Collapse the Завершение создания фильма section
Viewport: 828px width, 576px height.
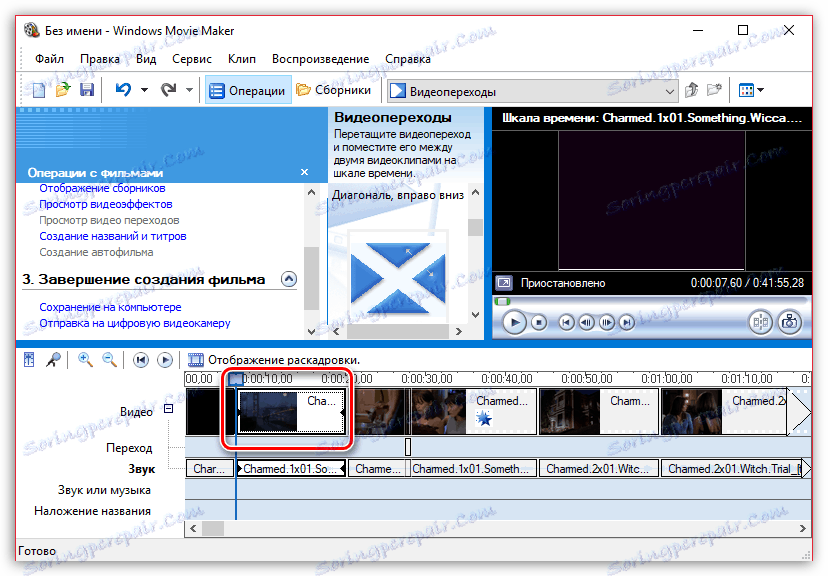click(x=289, y=279)
